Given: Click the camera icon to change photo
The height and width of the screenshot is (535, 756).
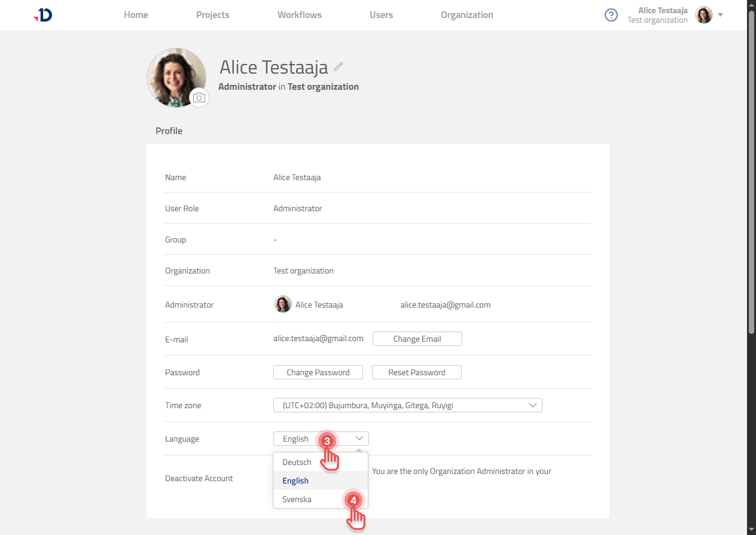Looking at the screenshot, I should click(x=199, y=98).
